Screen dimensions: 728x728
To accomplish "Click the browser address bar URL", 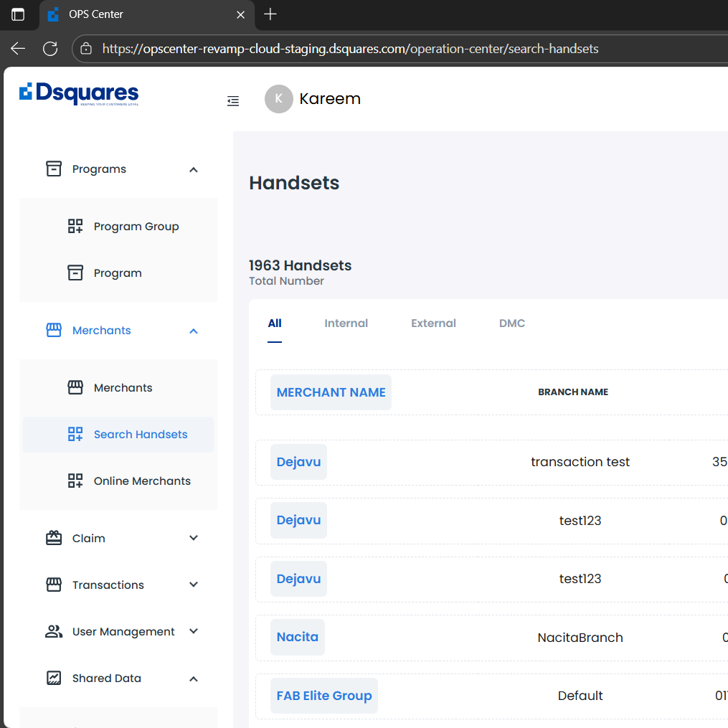I will (350, 49).
